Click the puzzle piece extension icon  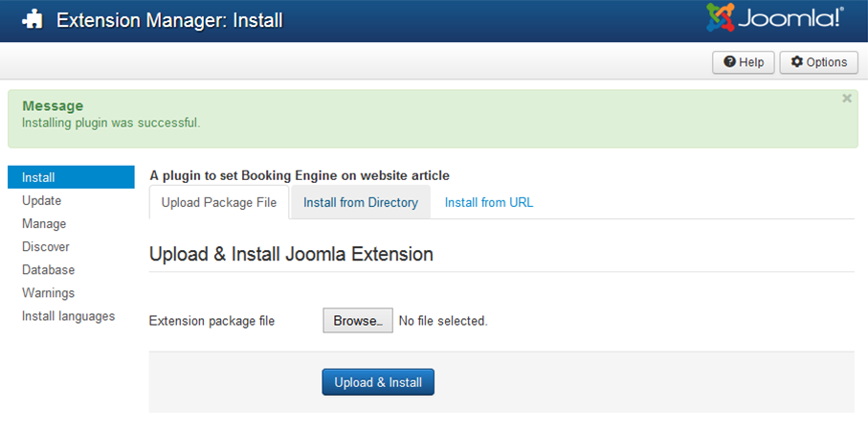point(33,20)
